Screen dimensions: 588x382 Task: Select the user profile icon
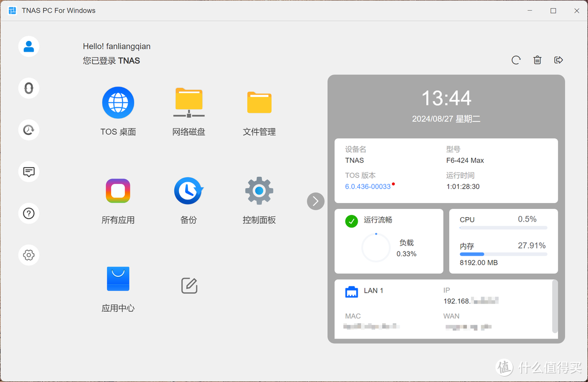pos(28,47)
